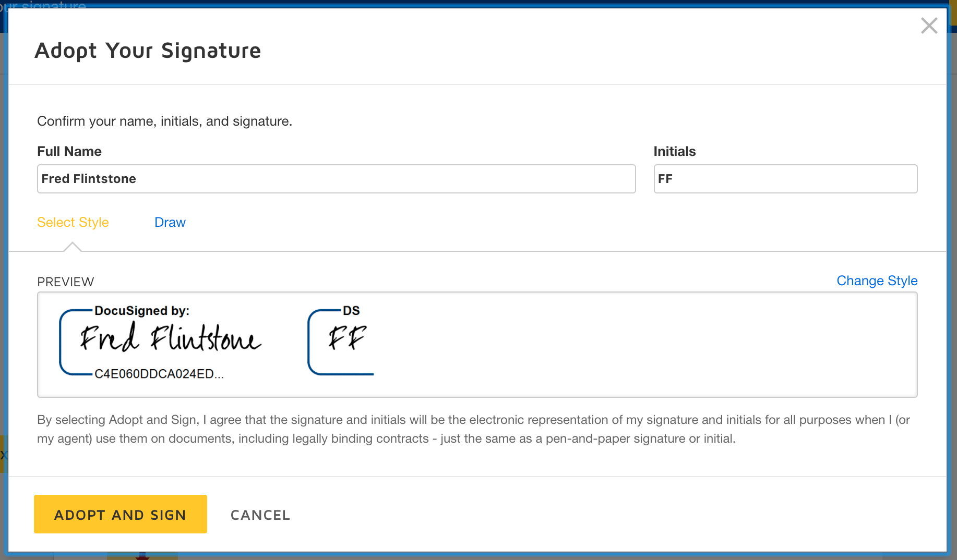The width and height of the screenshot is (957, 560).
Task: Open the Change Style link
Action: point(877,281)
